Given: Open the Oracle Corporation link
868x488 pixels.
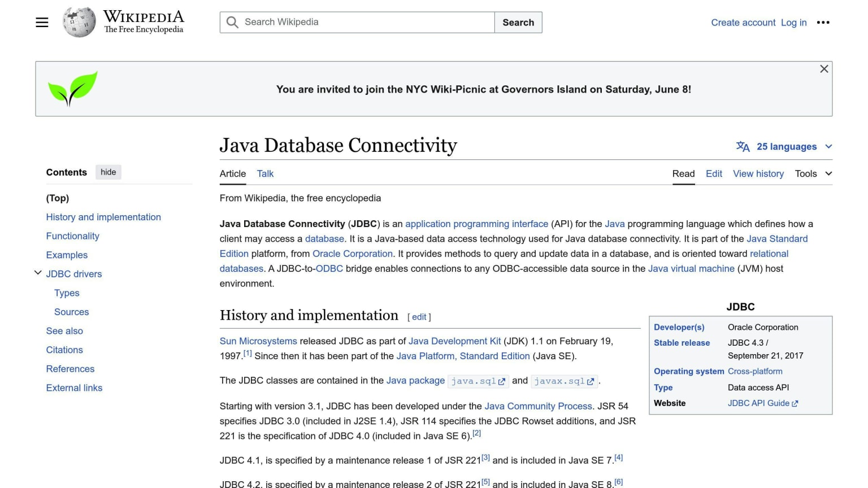Looking at the screenshot, I should [353, 254].
